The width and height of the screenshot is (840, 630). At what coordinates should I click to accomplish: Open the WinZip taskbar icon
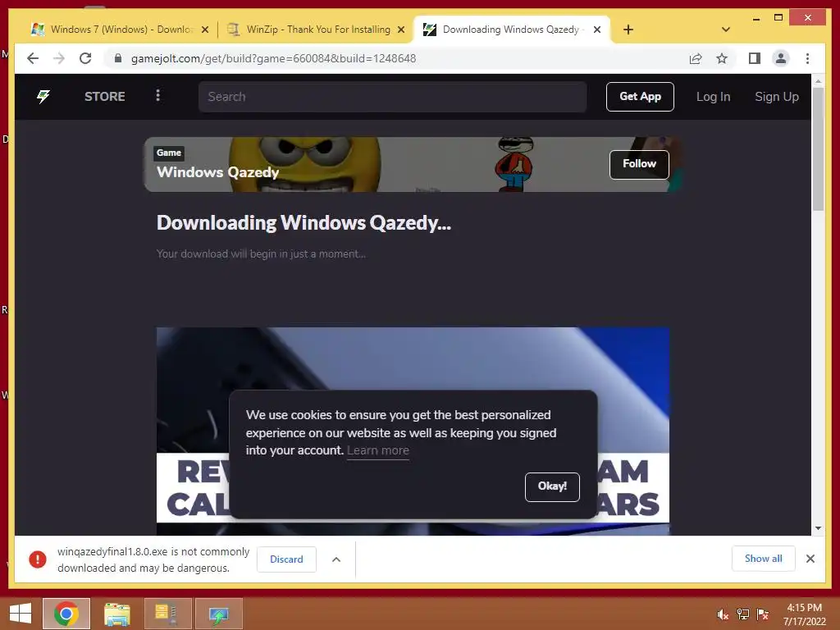tap(167, 614)
